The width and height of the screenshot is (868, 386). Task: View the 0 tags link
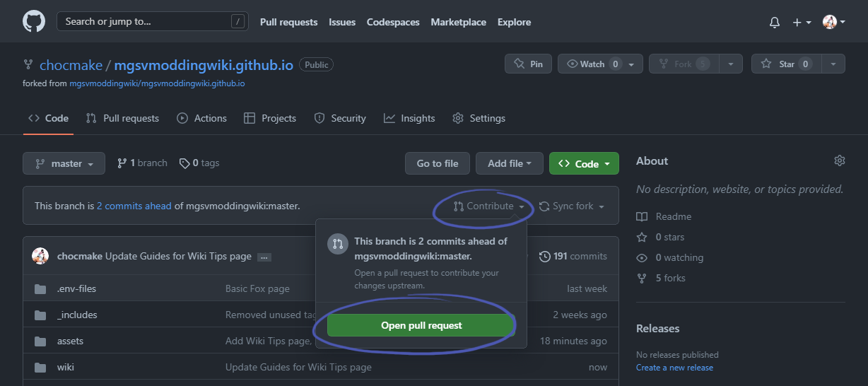(x=199, y=163)
